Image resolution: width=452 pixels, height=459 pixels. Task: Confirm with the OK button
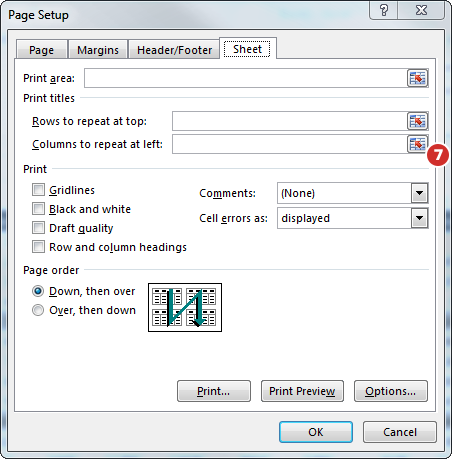[x=316, y=432]
